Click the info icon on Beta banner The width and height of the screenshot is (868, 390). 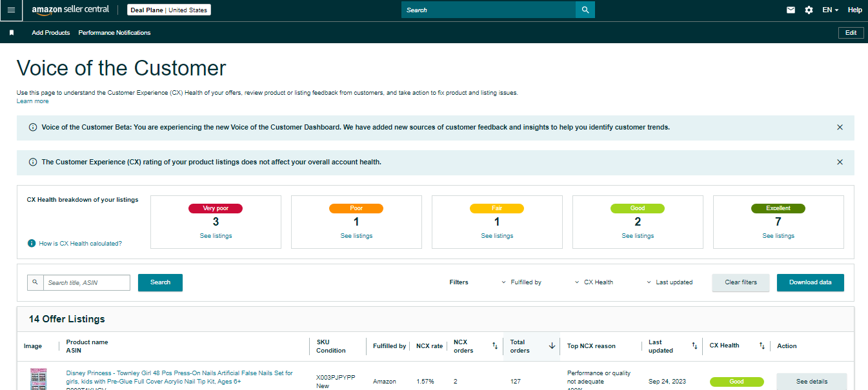coord(33,127)
